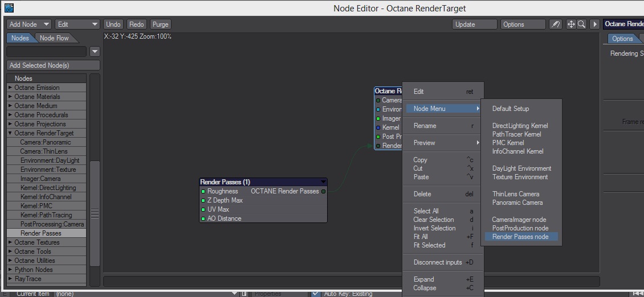
Task: Switch to the Node Flow tab
Action: click(55, 38)
